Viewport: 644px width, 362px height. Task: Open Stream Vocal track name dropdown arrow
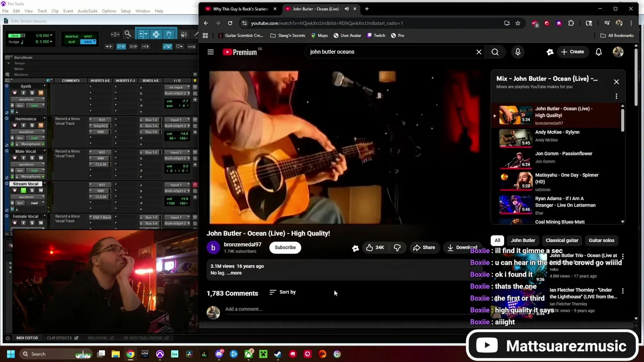pyautogui.click(x=45, y=183)
